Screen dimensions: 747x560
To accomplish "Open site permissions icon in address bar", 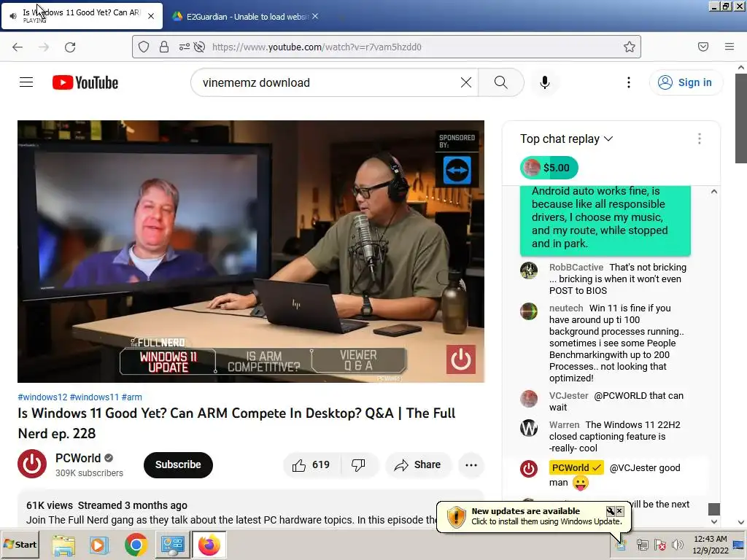I will coord(184,47).
